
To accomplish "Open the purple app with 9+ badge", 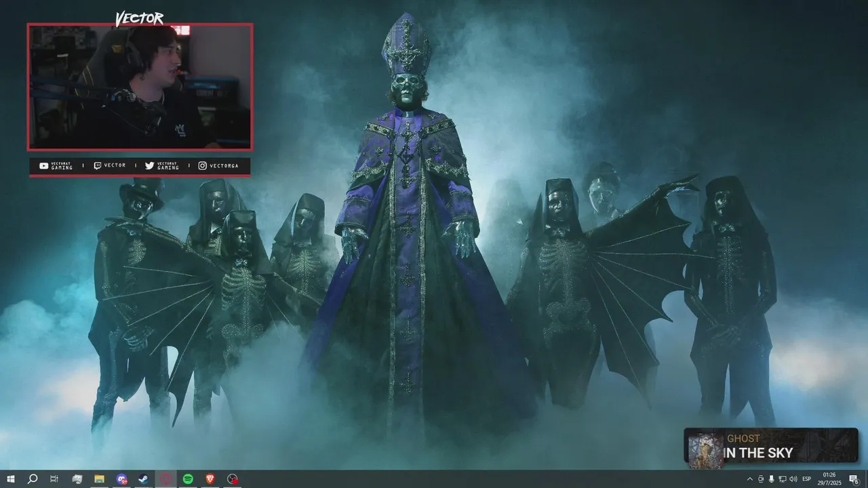I will (x=121, y=479).
